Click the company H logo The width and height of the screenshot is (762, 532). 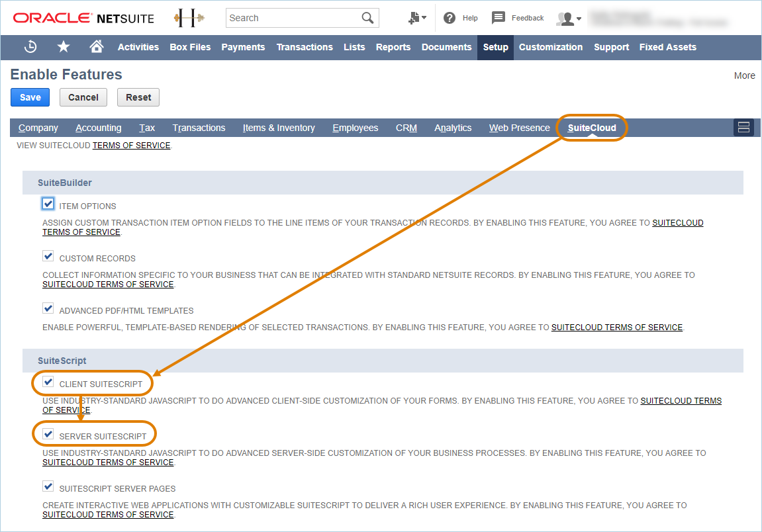(x=189, y=19)
